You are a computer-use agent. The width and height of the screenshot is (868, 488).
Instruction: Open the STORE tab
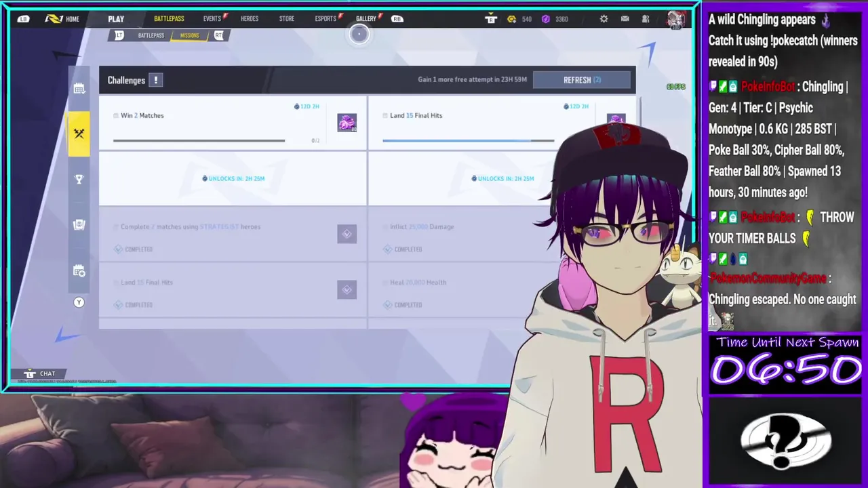[287, 19]
